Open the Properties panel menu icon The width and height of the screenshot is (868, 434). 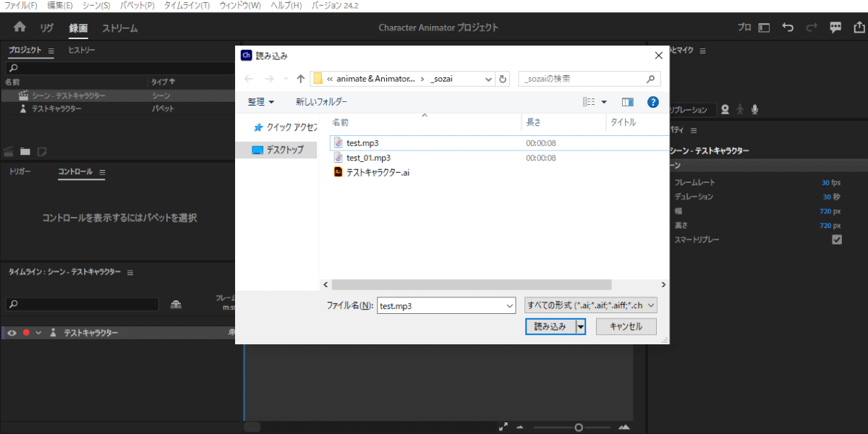pos(693,130)
